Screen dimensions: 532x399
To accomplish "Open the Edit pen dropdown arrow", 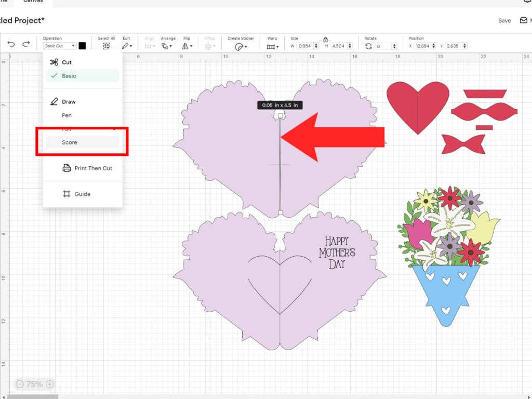I will 130,46.
